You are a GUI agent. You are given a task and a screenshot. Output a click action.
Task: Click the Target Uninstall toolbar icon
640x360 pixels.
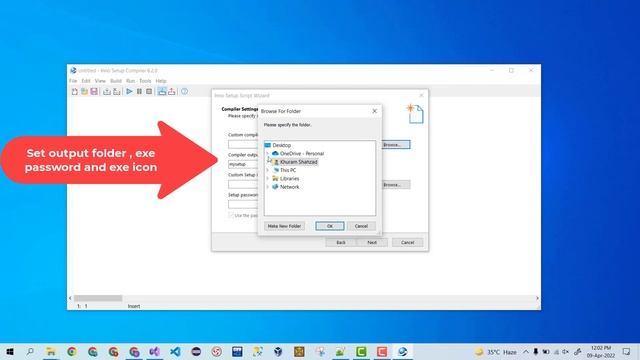tap(172, 91)
